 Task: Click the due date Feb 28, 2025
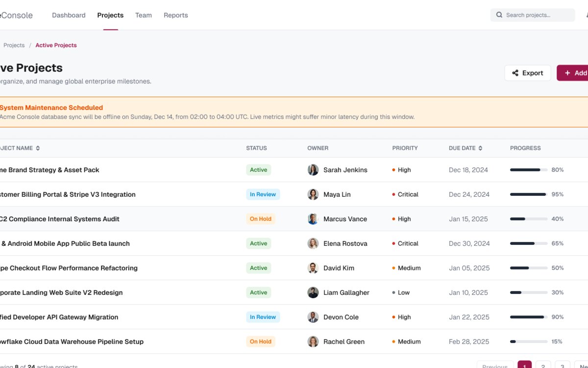coord(469,342)
